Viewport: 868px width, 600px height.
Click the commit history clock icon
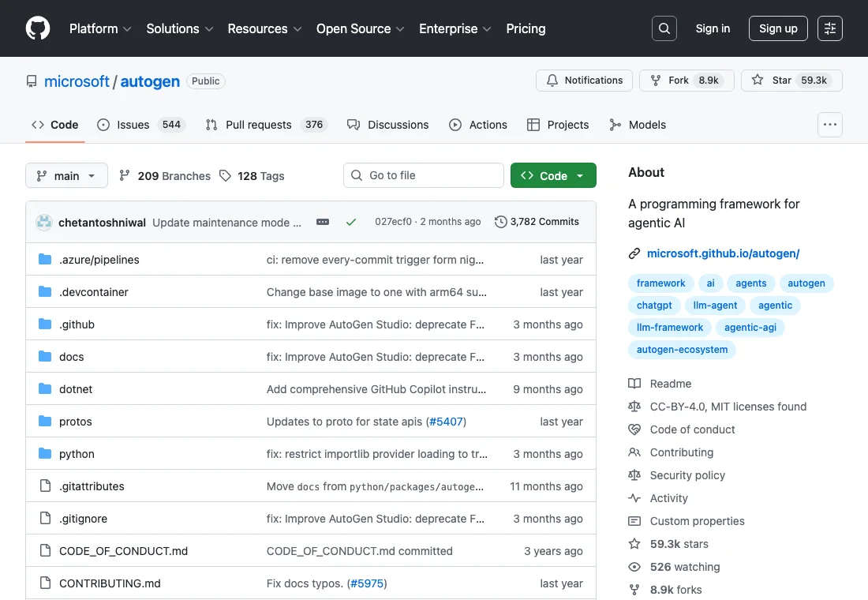point(500,222)
